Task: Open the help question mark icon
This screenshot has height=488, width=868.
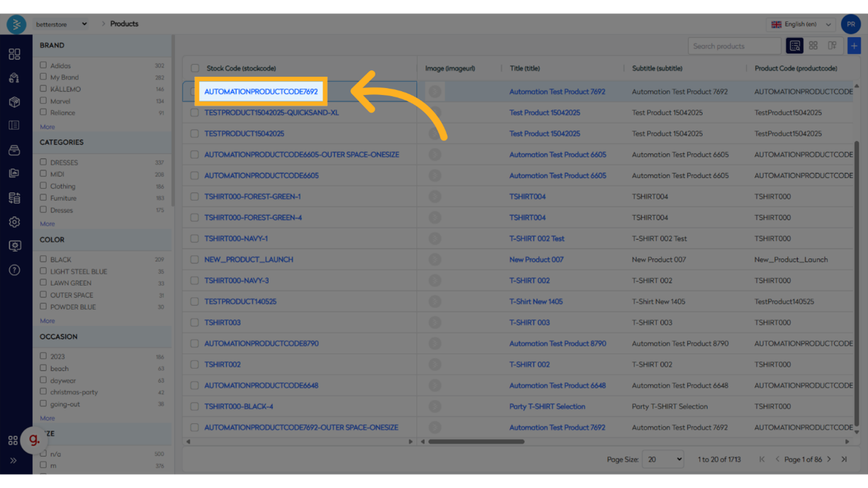Action: coord(14,270)
